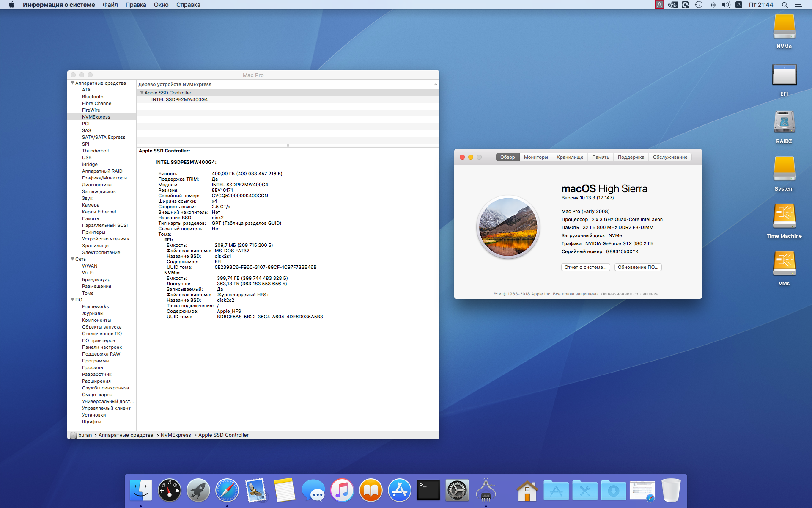
Task: Launch Terminal from the Dock
Action: pos(428,490)
